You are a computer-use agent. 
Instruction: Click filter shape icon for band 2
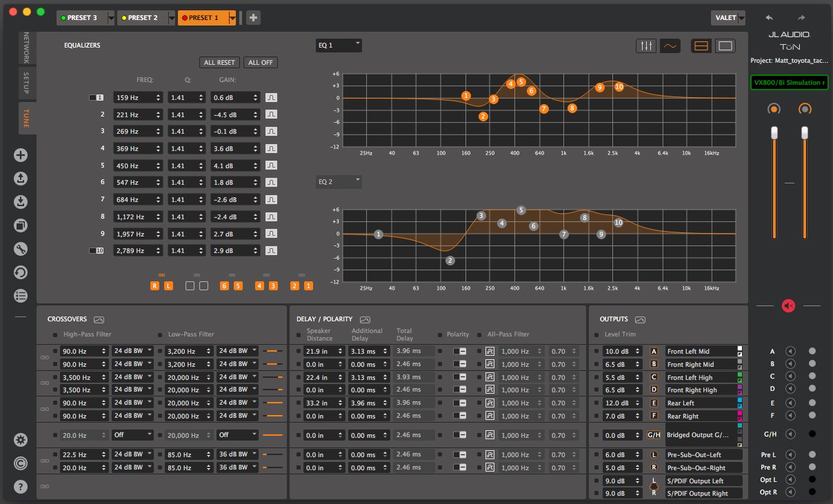272,115
